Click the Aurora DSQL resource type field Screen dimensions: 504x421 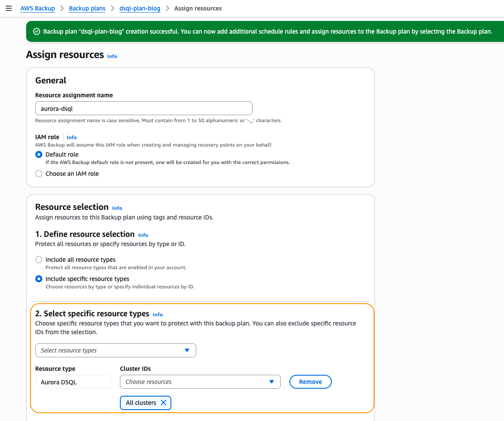point(73,382)
